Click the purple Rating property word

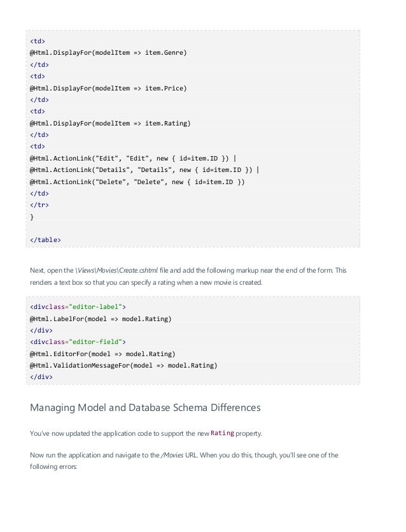click(222, 433)
